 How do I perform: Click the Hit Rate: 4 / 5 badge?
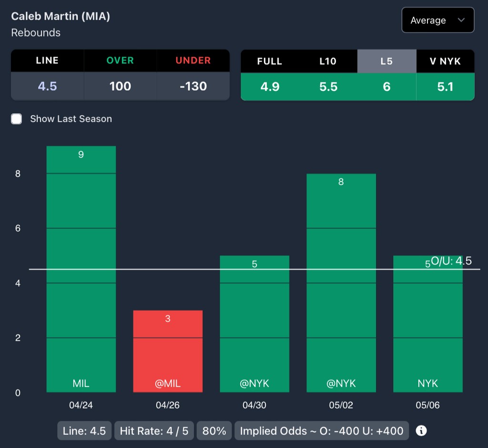point(154,431)
